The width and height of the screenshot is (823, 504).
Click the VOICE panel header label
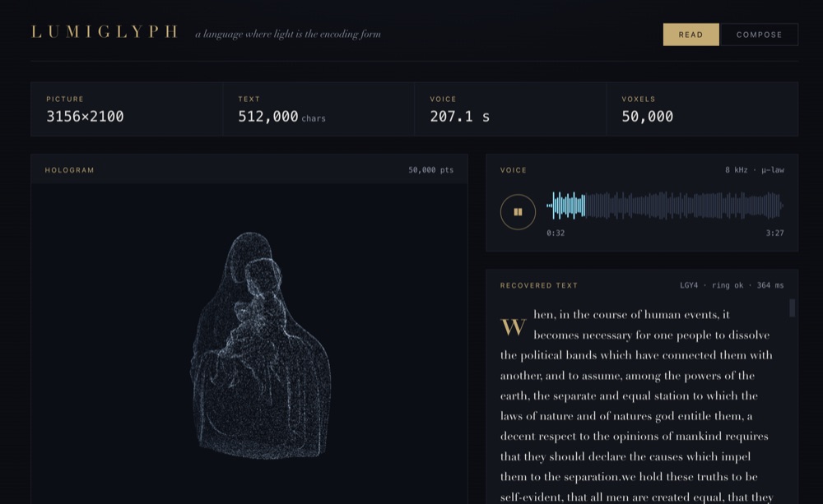(514, 170)
